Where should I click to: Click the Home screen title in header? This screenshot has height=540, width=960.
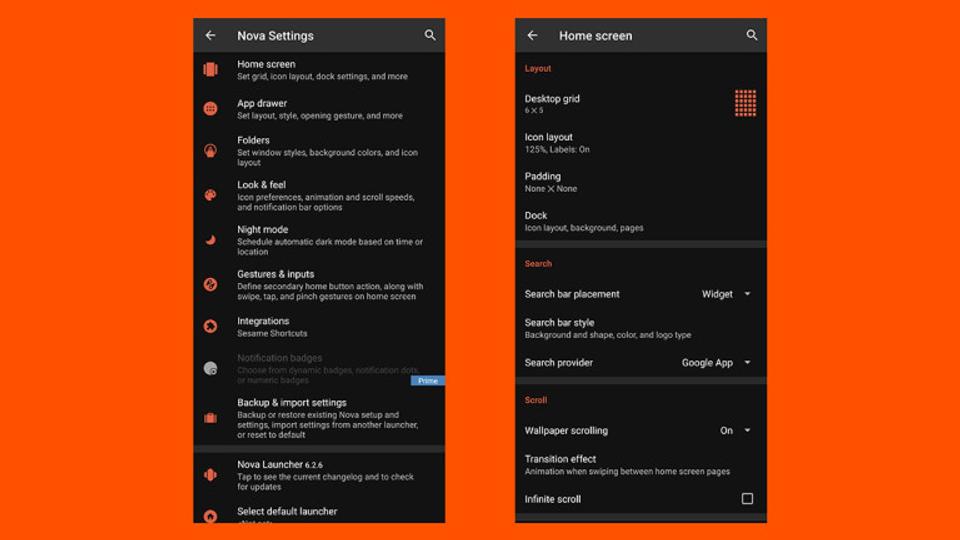pos(595,36)
